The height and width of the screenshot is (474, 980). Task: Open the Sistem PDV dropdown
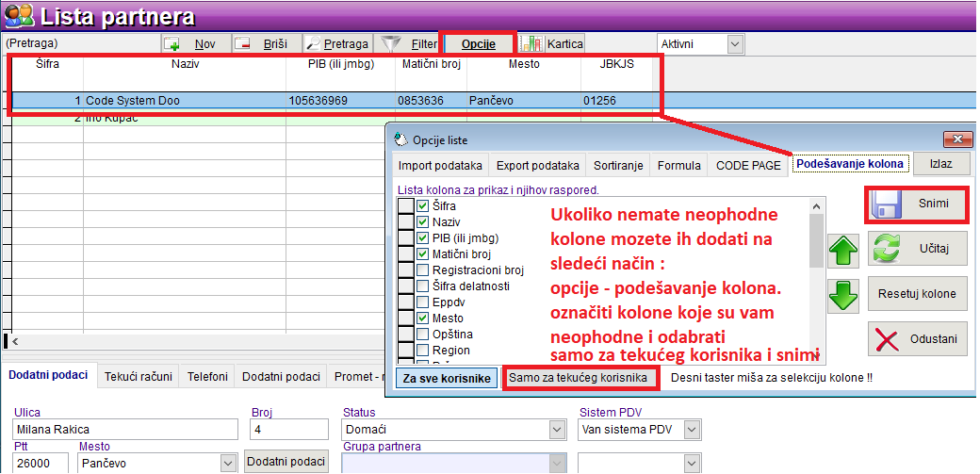coord(693,430)
